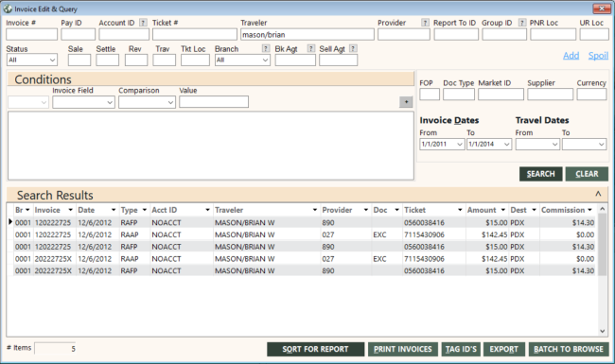615x364 pixels.
Task: Focus the UR Loc input field
Action: [x=594, y=34]
